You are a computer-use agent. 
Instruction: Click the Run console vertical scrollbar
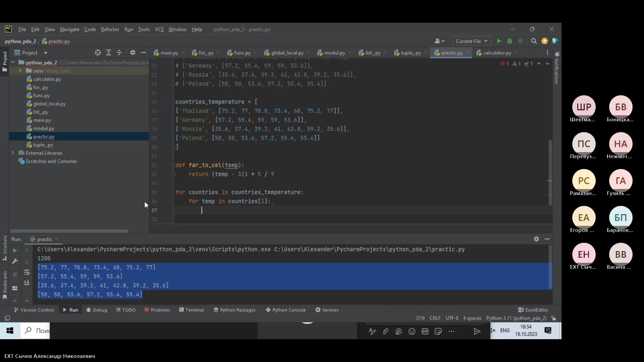point(550,267)
